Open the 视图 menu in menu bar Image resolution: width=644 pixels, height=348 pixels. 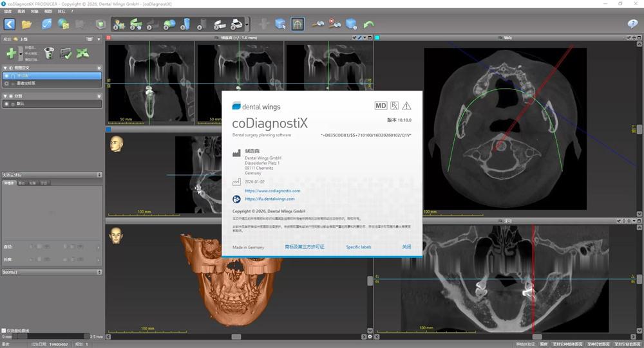tap(48, 12)
